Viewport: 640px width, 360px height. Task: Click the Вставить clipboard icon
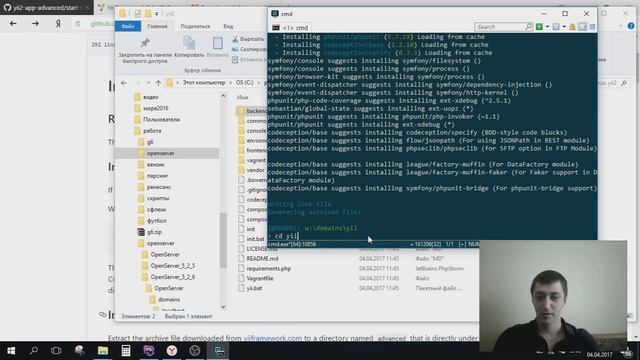point(218,43)
